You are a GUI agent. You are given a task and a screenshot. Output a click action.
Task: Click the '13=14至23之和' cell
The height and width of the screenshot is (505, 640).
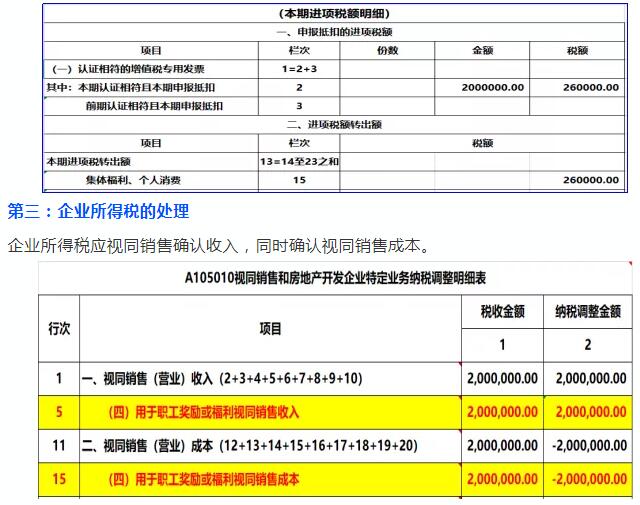tap(299, 162)
